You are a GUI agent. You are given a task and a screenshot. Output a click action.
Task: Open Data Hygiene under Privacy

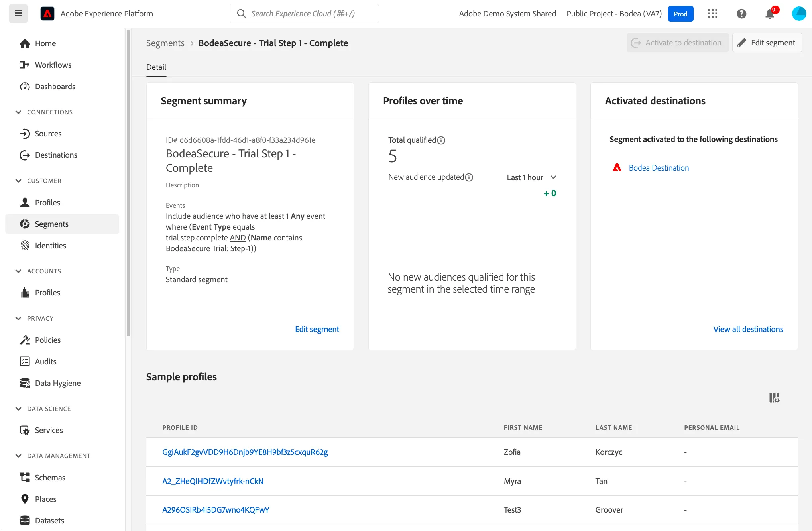tap(62, 383)
